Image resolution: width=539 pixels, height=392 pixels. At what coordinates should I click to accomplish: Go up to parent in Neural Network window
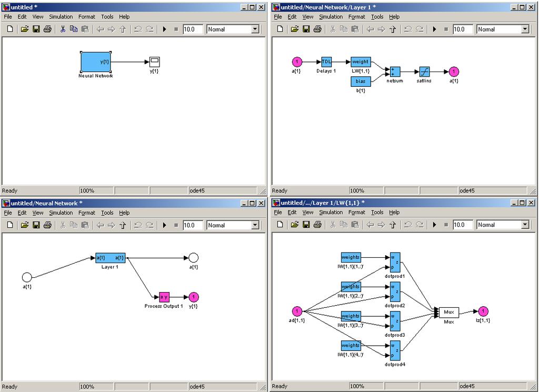pyautogui.click(x=123, y=225)
